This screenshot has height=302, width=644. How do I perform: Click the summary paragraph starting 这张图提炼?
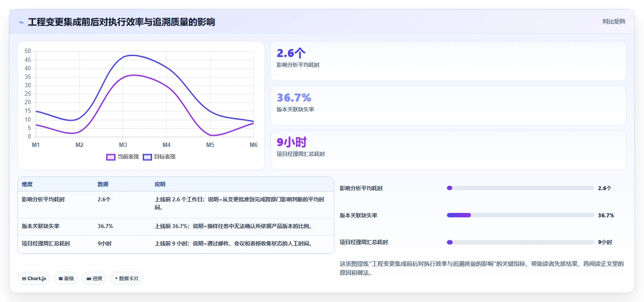482,268
